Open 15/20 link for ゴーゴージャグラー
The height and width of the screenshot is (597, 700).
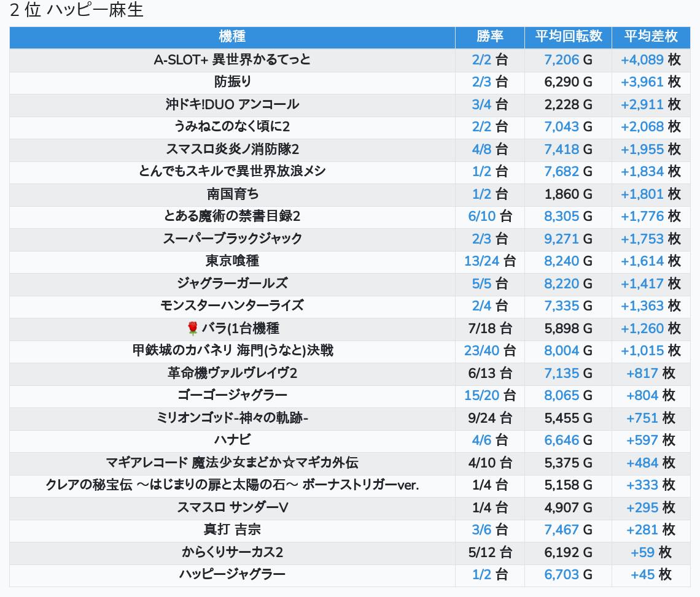click(x=481, y=396)
